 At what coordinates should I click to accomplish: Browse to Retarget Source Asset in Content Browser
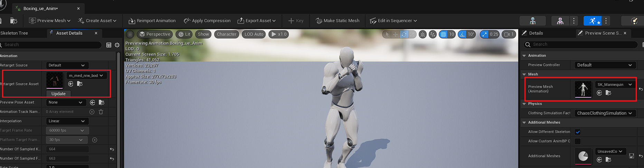pyautogui.click(x=80, y=84)
